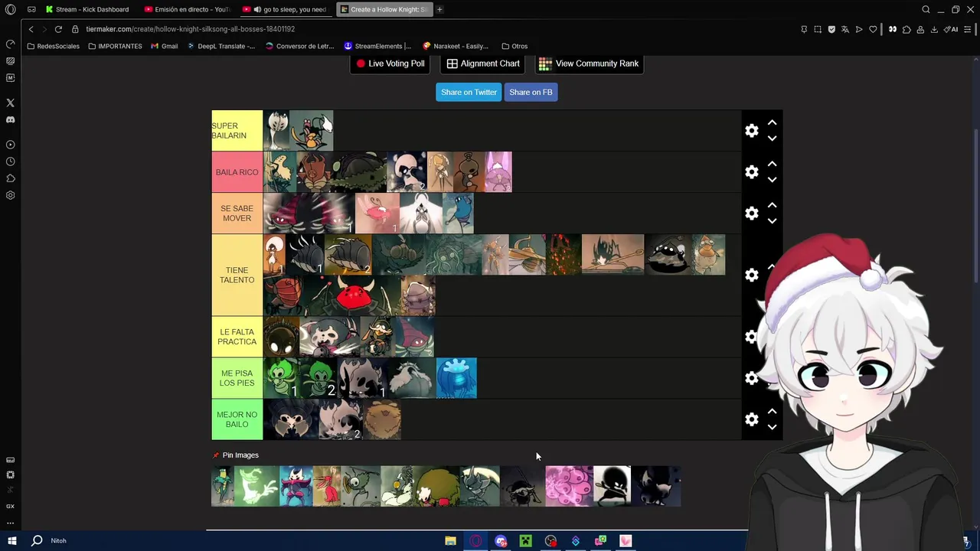Open Gmail bookmark
The height and width of the screenshot is (551, 980).
pos(164,46)
